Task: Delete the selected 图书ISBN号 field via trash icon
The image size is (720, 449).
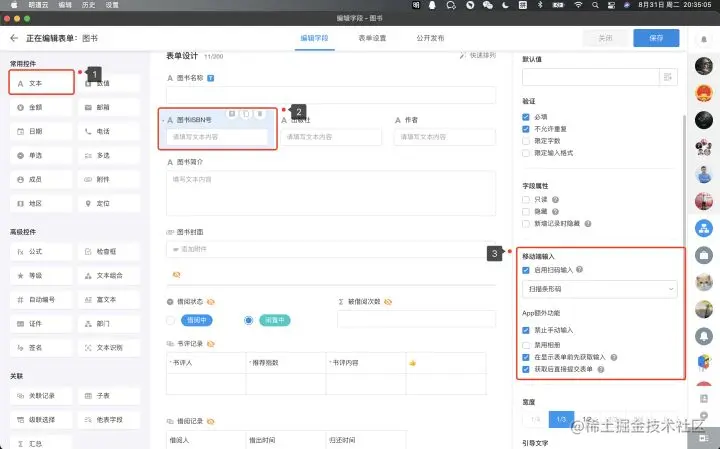Action: pos(260,114)
